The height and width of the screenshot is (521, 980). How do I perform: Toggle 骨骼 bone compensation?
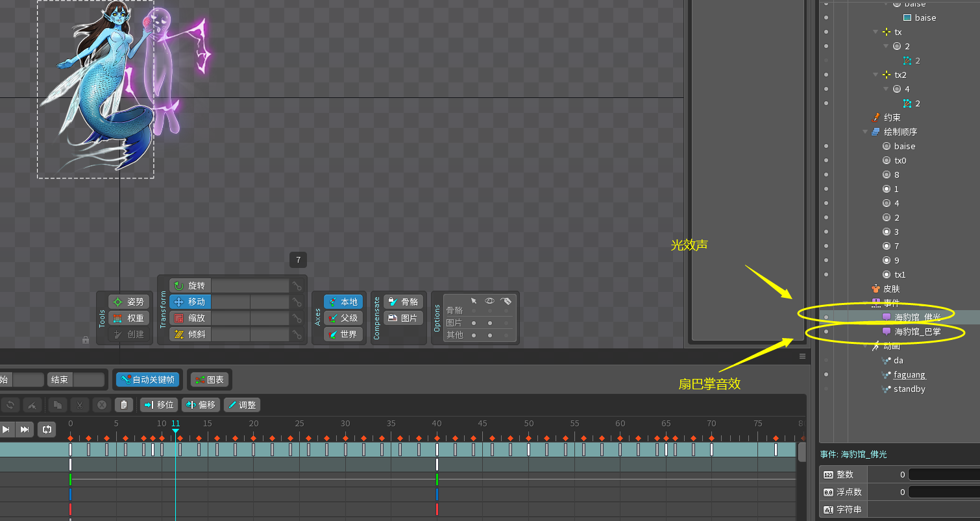pyautogui.click(x=403, y=302)
